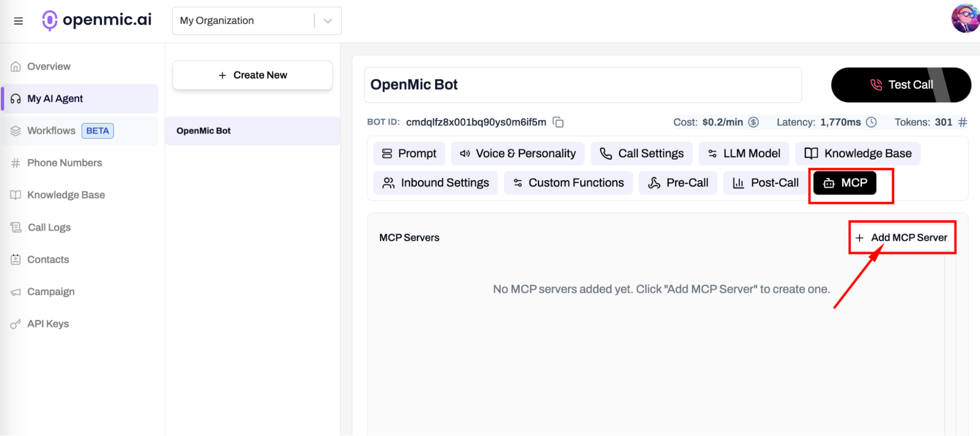Click the plus icon beside Add MCP Server
980x436 pixels.
859,238
